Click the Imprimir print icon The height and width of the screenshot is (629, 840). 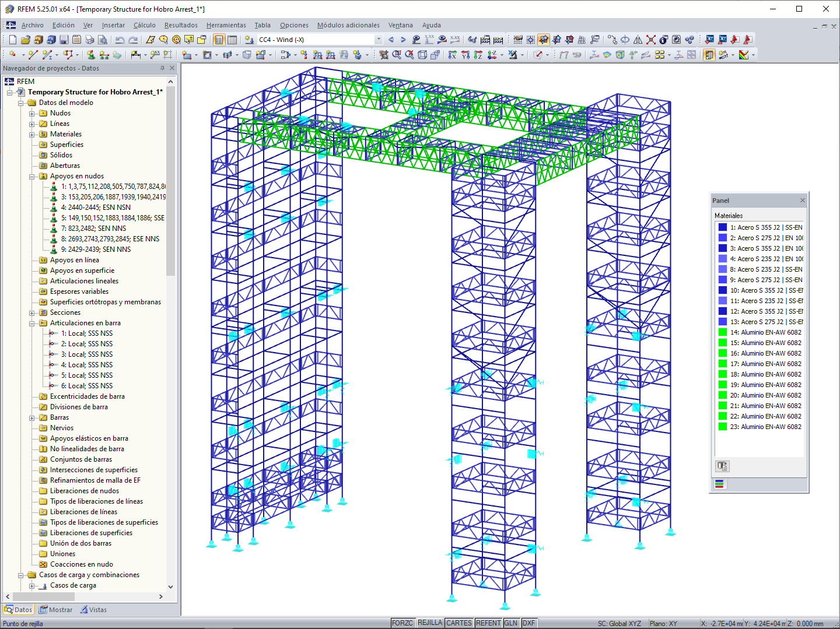(90, 40)
